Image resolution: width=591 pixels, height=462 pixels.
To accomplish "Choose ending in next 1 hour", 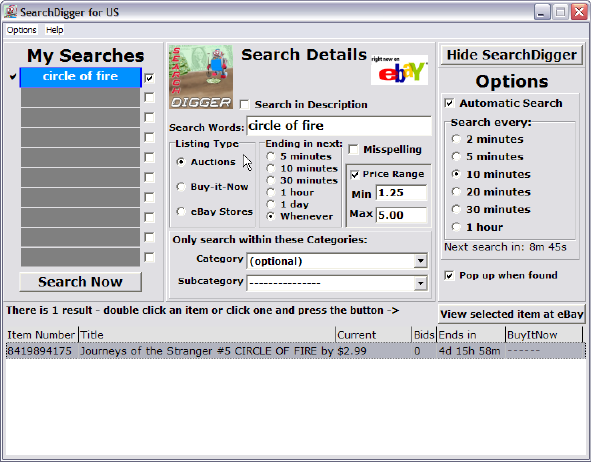I will tap(271, 192).
